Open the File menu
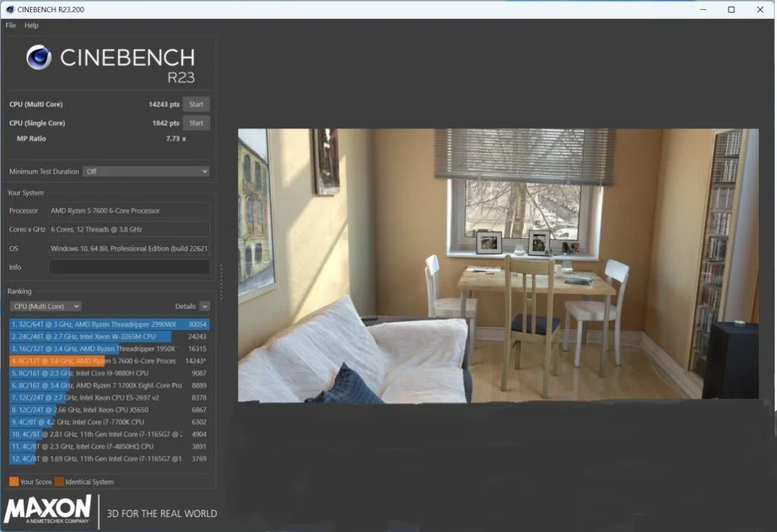The height and width of the screenshot is (532, 777). pyautogui.click(x=11, y=25)
